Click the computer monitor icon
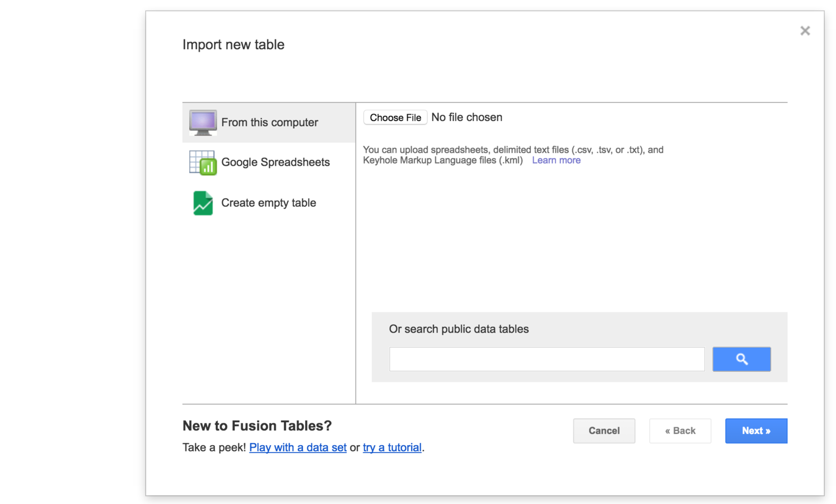This screenshot has height=504, width=836. point(203,123)
